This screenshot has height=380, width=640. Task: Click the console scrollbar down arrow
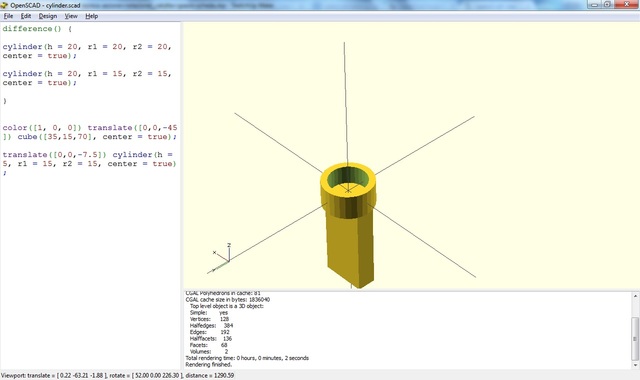pos(635,365)
